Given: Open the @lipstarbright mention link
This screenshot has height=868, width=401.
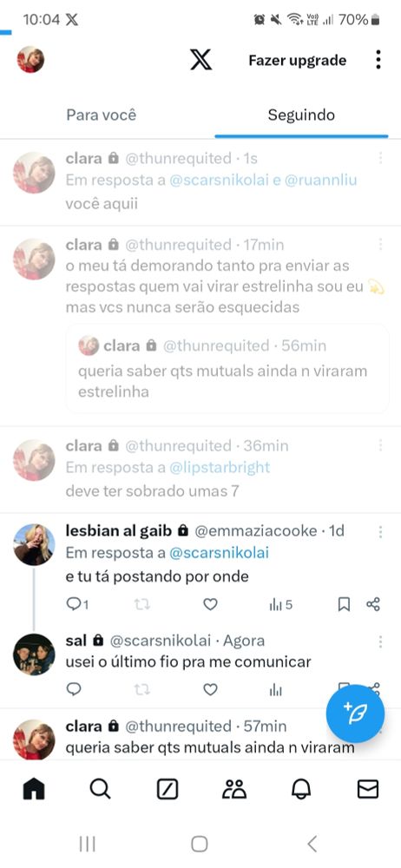Looking at the screenshot, I should (220, 468).
